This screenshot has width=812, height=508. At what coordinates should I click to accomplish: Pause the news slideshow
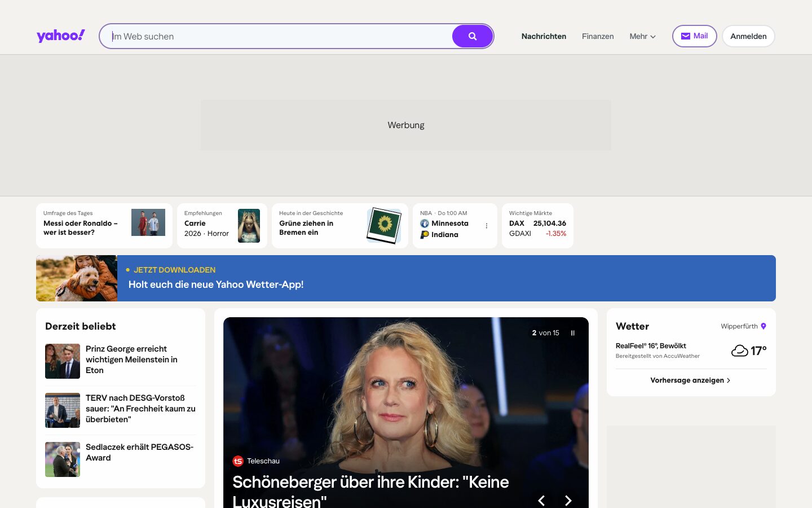coord(573,333)
